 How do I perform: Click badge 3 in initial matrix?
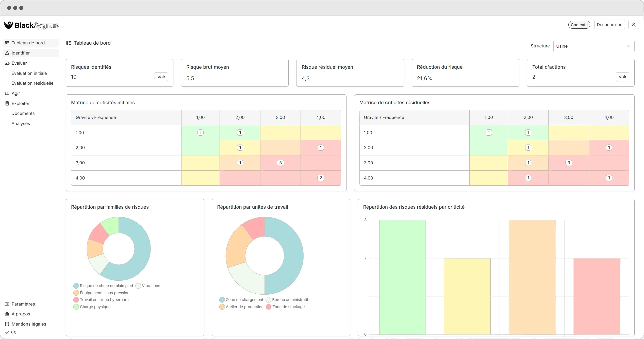280,163
